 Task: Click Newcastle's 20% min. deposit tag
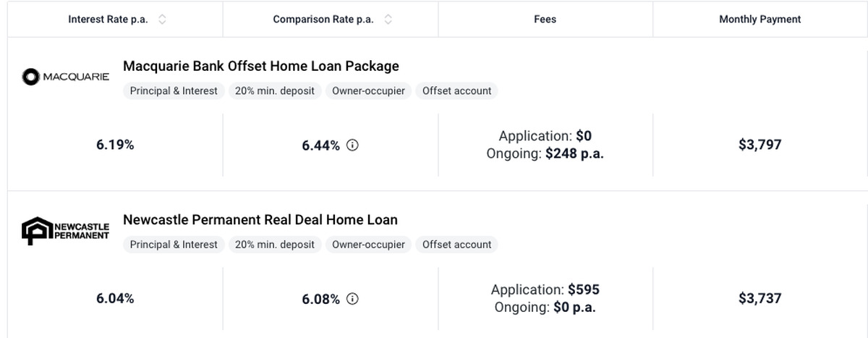(x=275, y=245)
